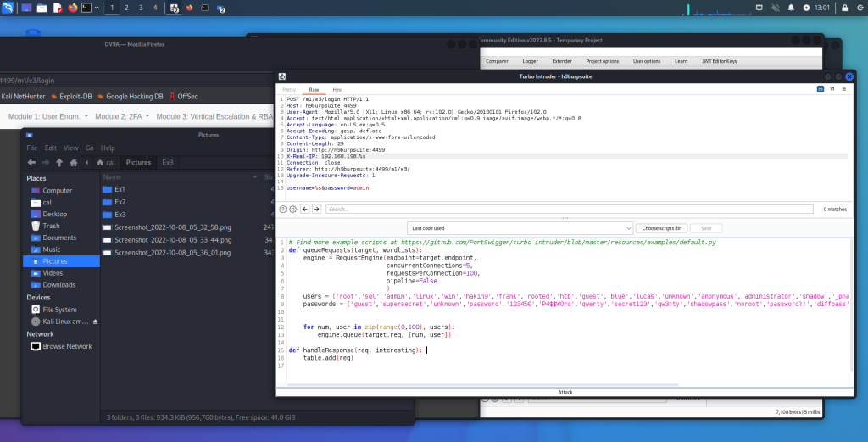Switch to workspace 4

[155, 8]
